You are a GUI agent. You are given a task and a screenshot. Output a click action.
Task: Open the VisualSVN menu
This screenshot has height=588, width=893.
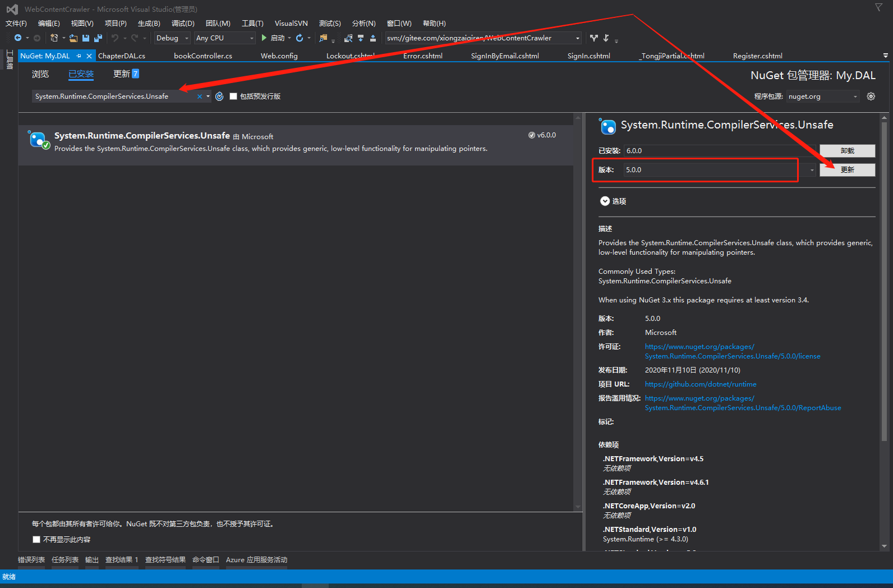click(291, 24)
